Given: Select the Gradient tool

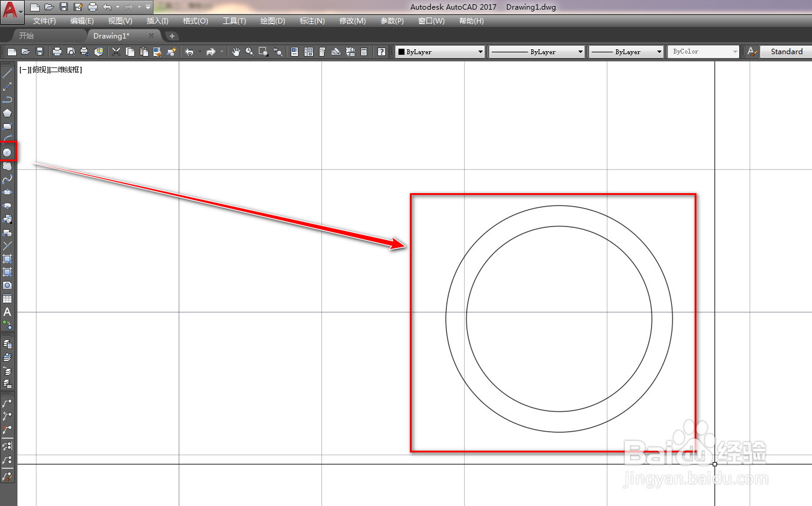Looking at the screenshot, I should (x=7, y=272).
